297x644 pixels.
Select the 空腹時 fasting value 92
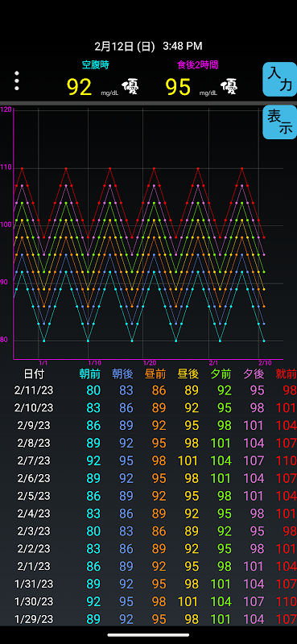click(x=80, y=87)
